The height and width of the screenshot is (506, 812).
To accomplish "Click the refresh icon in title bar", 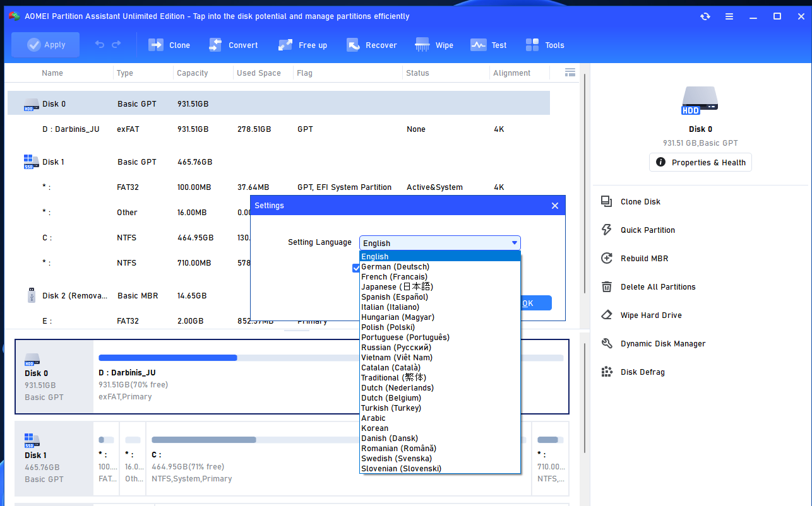I will pos(705,16).
